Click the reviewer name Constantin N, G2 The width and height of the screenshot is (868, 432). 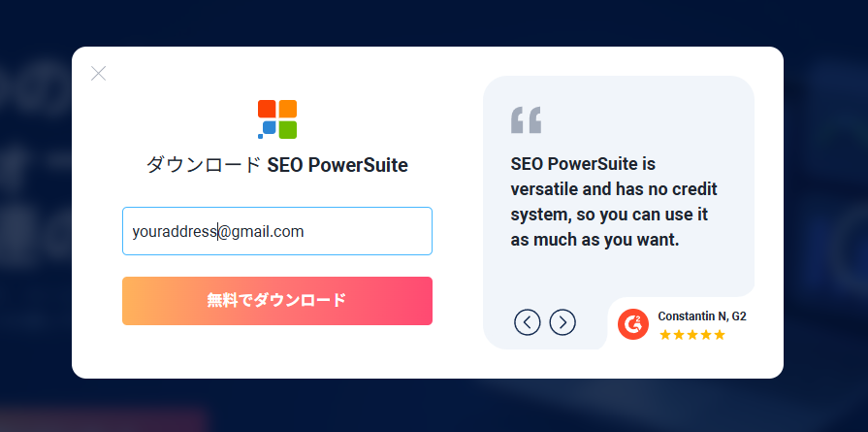pyautogui.click(x=701, y=316)
